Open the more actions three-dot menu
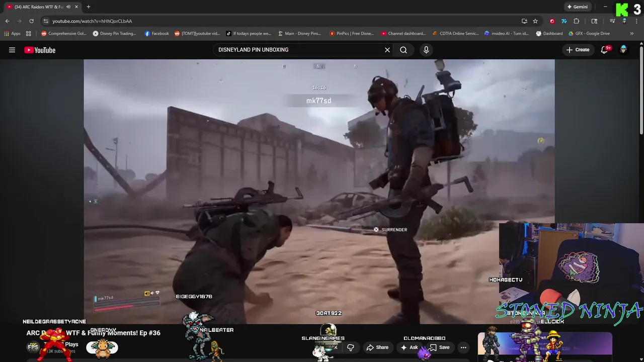This screenshot has height=362, width=644. tap(463, 347)
